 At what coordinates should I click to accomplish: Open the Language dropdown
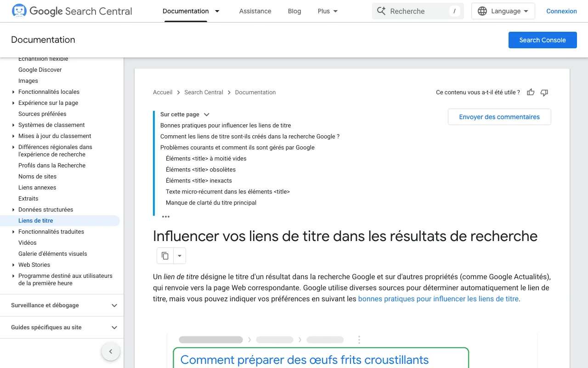tap(503, 11)
